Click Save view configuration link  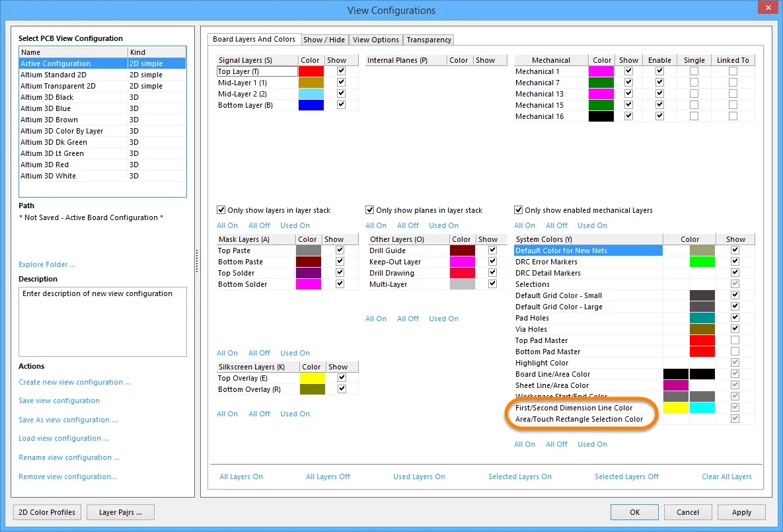[x=59, y=400]
